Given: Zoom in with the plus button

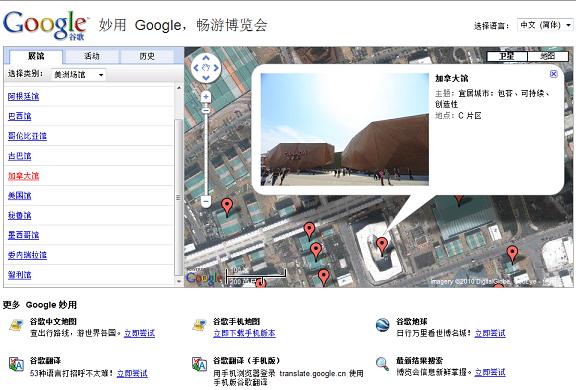Looking at the screenshot, I should 206,97.
